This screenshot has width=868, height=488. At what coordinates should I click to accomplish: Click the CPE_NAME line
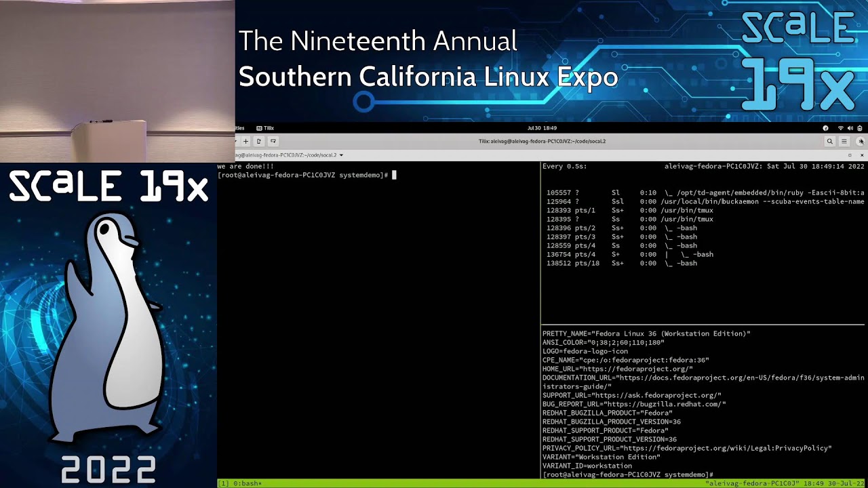tap(626, 360)
